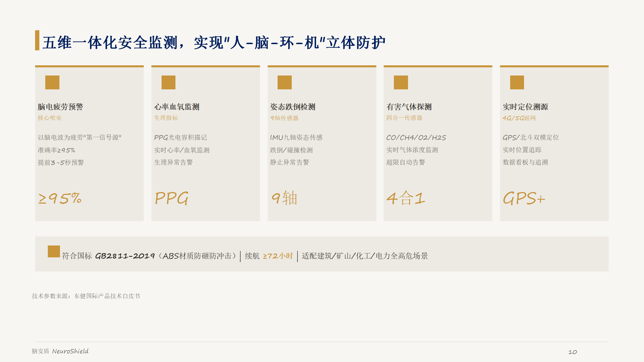Image resolution: width=644 pixels, height=362 pixels.
Task: Click the text (ABS材质防砸防冲击)
Action: [197, 256]
